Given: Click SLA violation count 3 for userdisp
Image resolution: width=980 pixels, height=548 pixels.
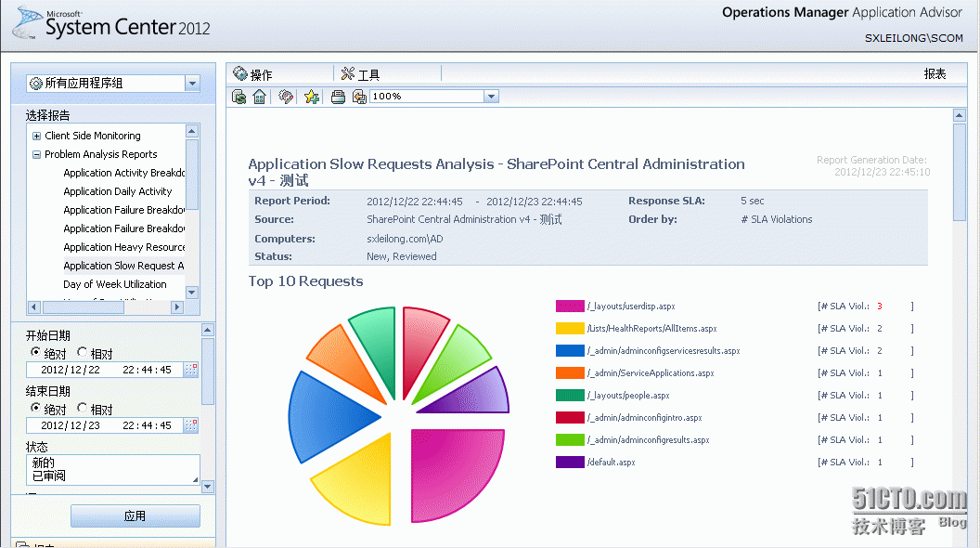Looking at the screenshot, I should pos(880,307).
